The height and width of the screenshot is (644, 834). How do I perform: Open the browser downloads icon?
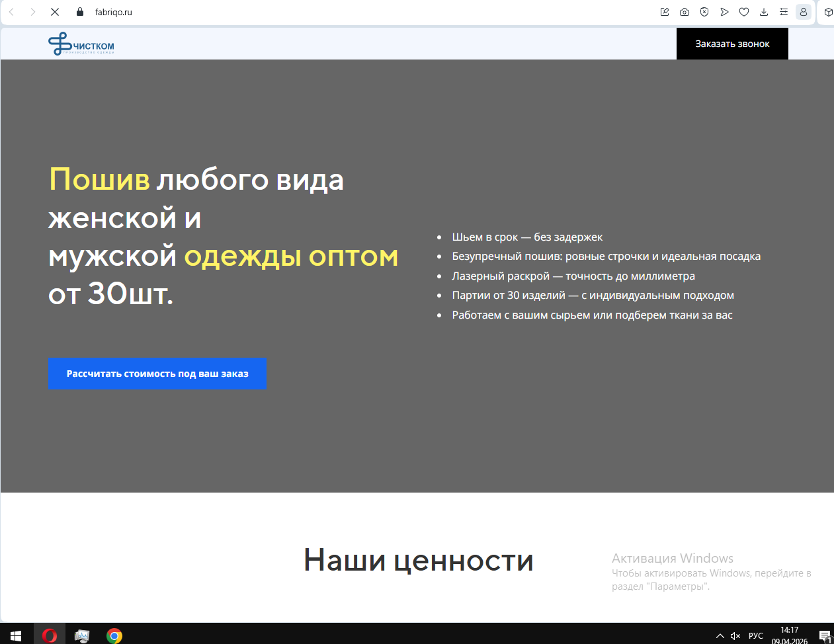coord(764,12)
